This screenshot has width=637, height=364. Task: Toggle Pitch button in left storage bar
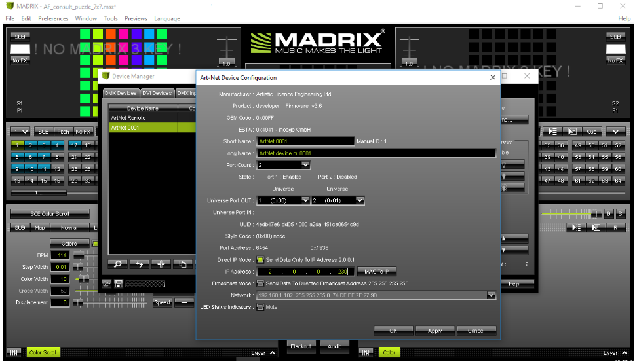click(63, 132)
